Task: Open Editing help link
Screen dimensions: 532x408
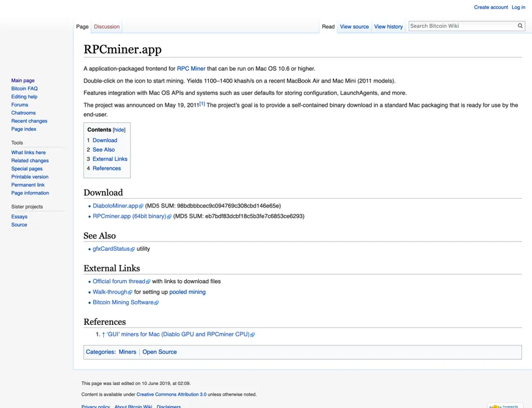Action: pos(24,97)
